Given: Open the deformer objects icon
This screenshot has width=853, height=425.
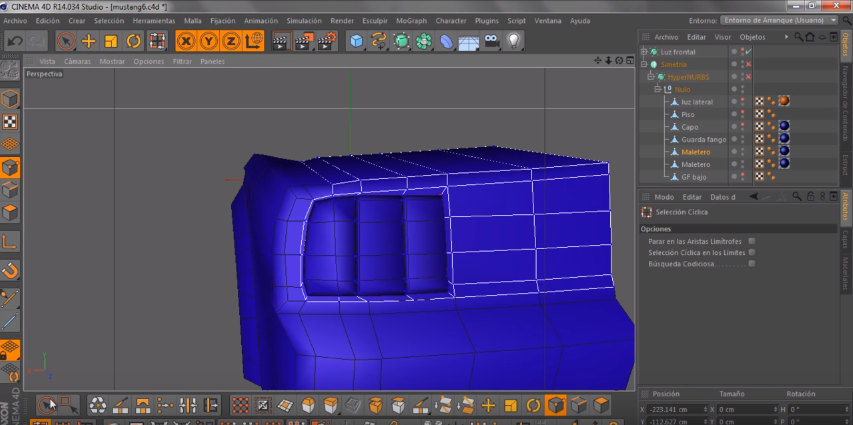Looking at the screenshot, I should (446, 41).
